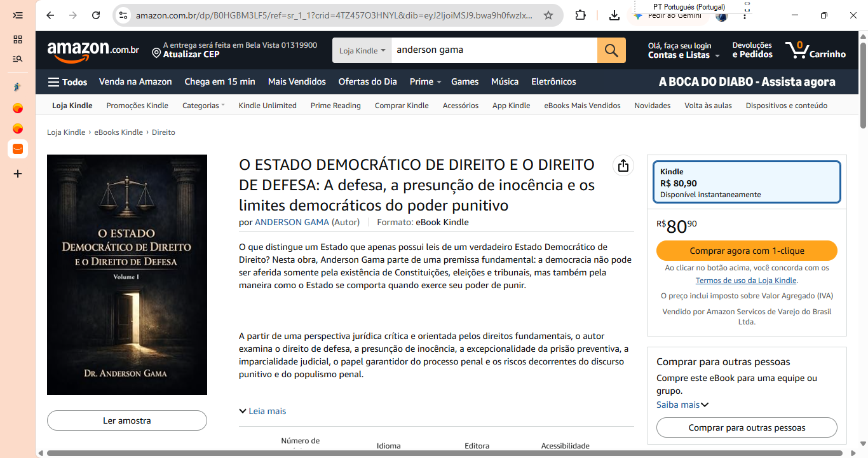Open the browser profile avatar

(721, 15)
